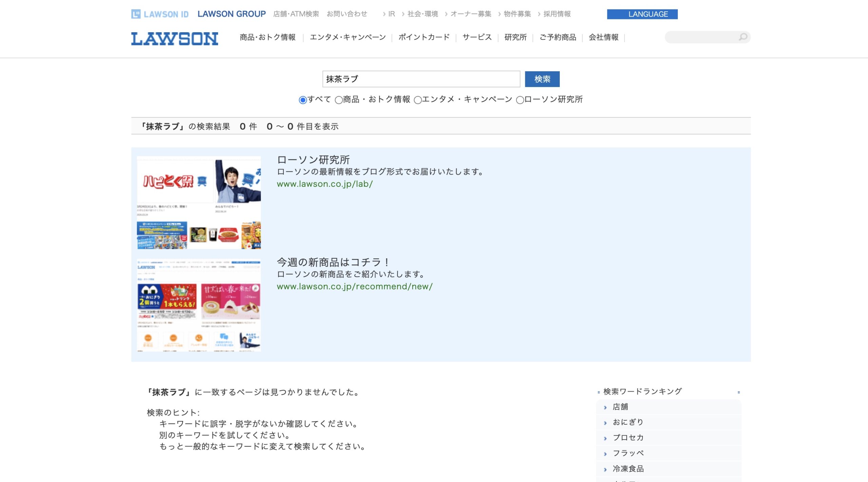Click inside the search keyword input field
Screen dimensions: 868x482
pyautogui.click(x=420, y=79)
